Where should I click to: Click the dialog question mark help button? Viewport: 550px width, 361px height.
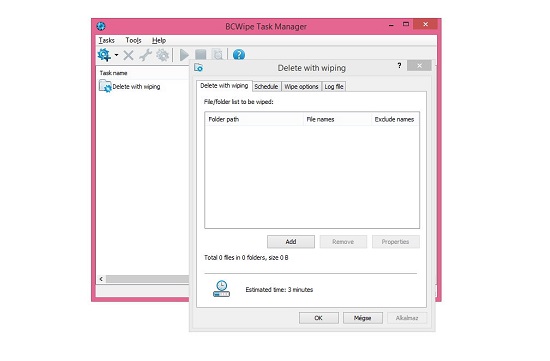(399, 66)
